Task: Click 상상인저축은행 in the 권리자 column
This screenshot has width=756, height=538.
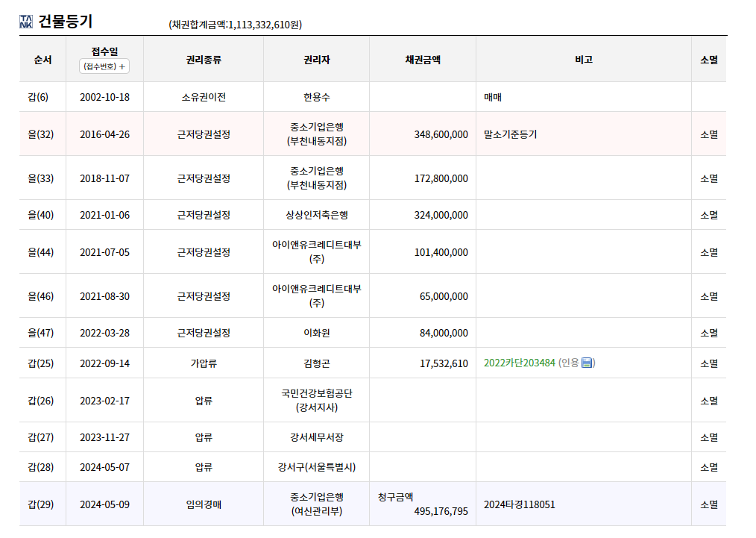Action: (317, 215)
